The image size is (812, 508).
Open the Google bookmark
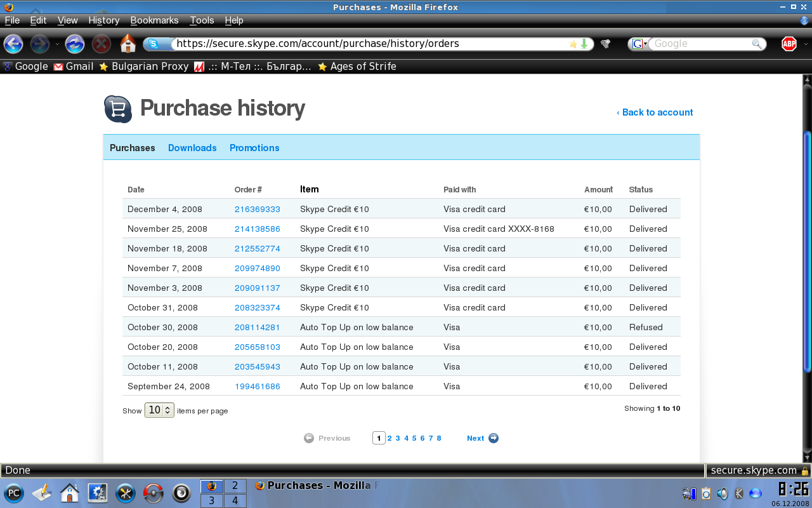click(25, 66)
